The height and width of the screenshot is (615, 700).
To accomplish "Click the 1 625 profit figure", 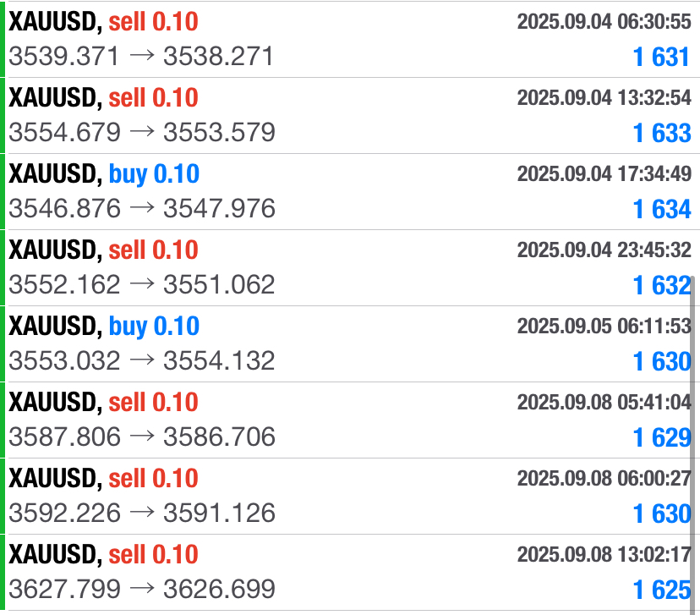I will point(661,590).
